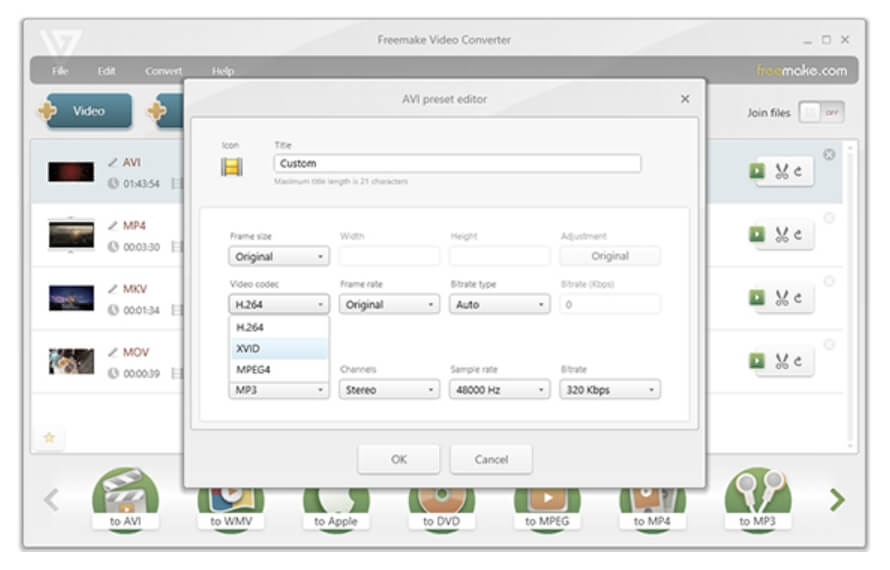Open the MP3 audio codec dropdown
Image resolution: width=890 pixels, height=570 pixels.
[279, 390]
